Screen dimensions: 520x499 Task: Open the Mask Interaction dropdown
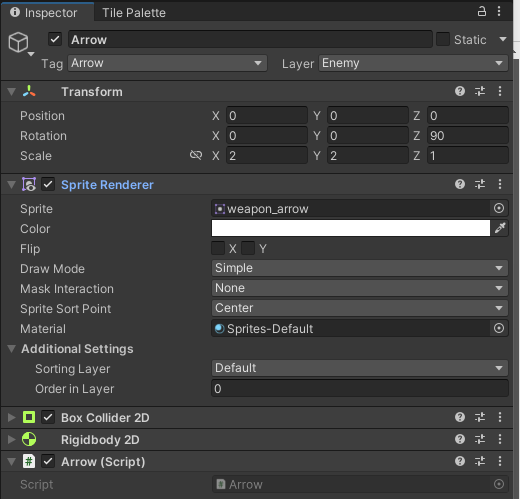click(360, 288)
